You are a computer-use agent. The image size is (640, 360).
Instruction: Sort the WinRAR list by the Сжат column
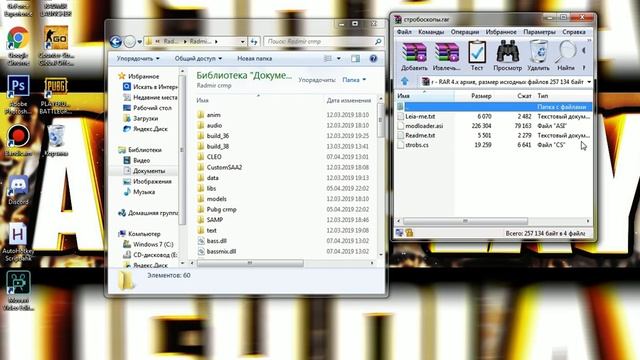click(x=524, y=96)
